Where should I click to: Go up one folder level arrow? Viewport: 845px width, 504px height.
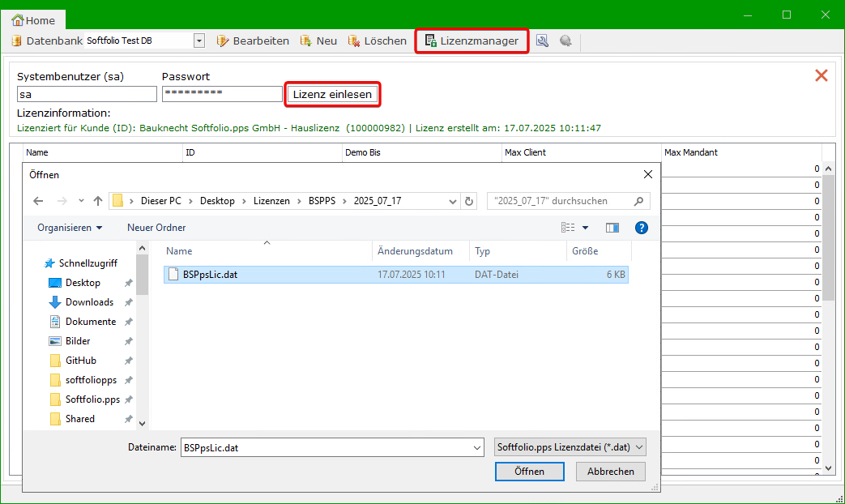(x=98, y=201)
